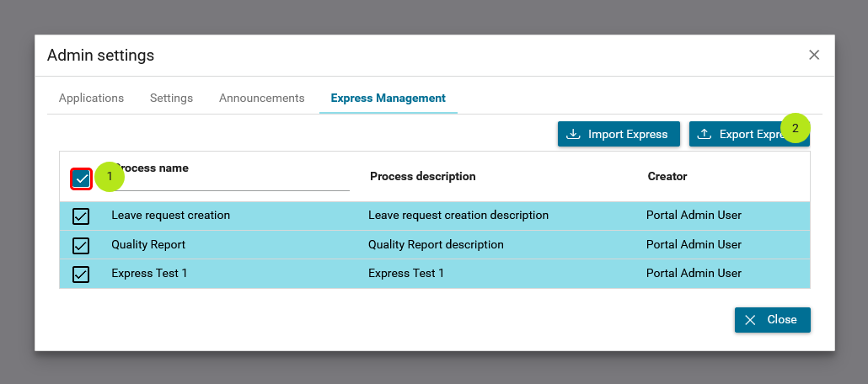Click the Express Test 1 description cell
The height and width of the screenshot is (384, 868).
405,274
